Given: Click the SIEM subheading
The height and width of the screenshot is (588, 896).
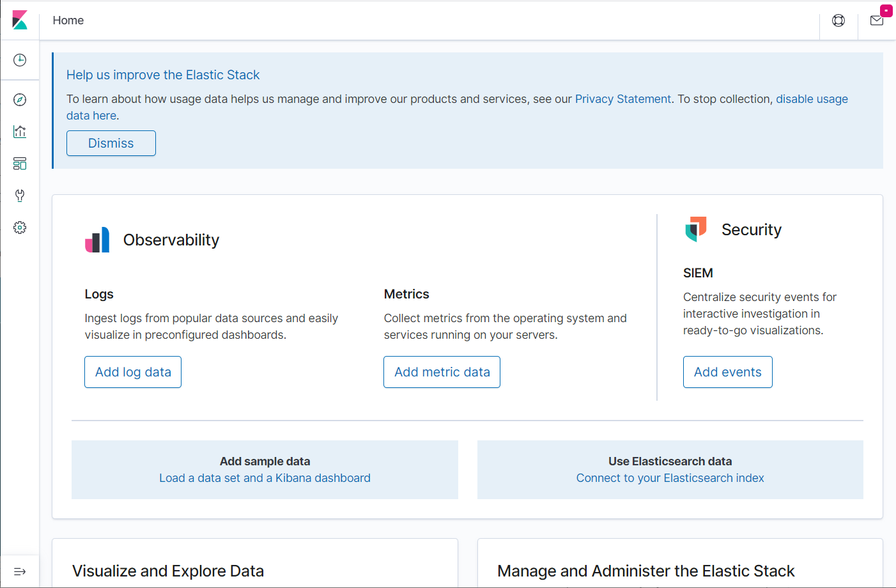Looking at the screenshot, I should (698, 273).
